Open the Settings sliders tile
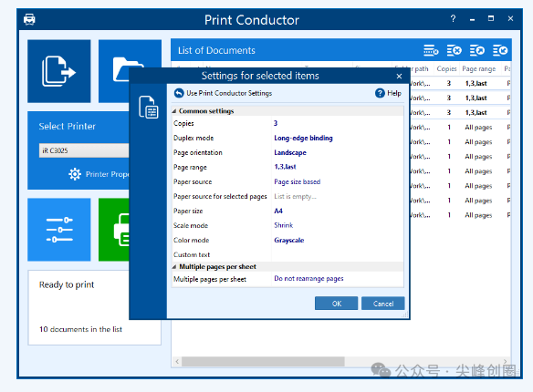 (x=58, y=230)
